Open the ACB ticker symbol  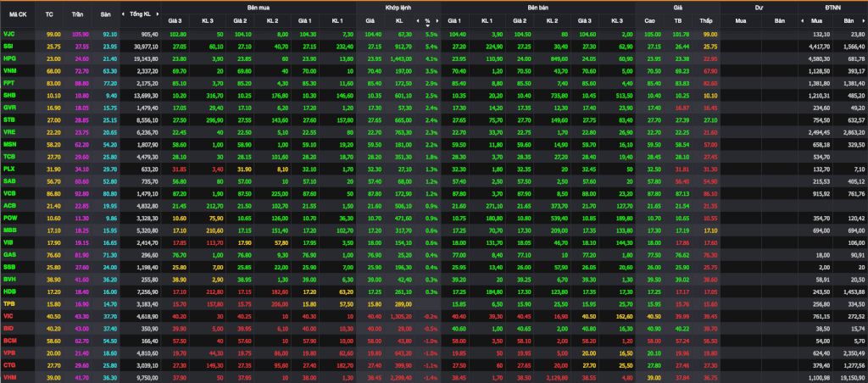(x=9, y=205)
